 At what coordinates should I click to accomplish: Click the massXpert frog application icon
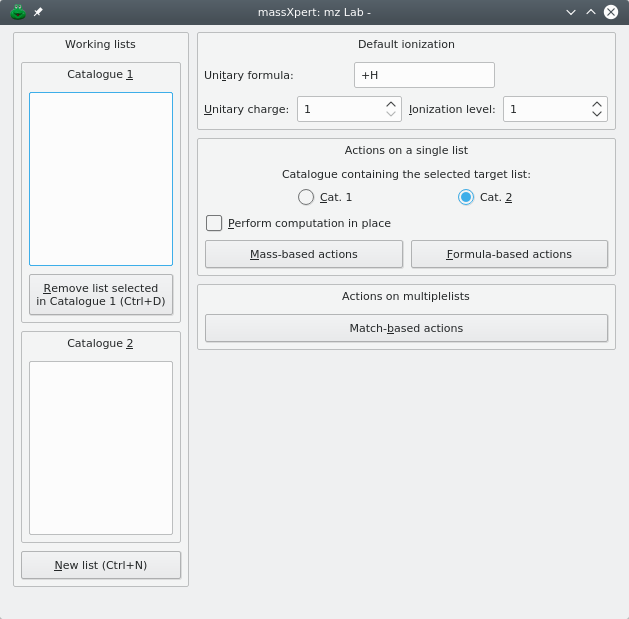coord(17,12)
